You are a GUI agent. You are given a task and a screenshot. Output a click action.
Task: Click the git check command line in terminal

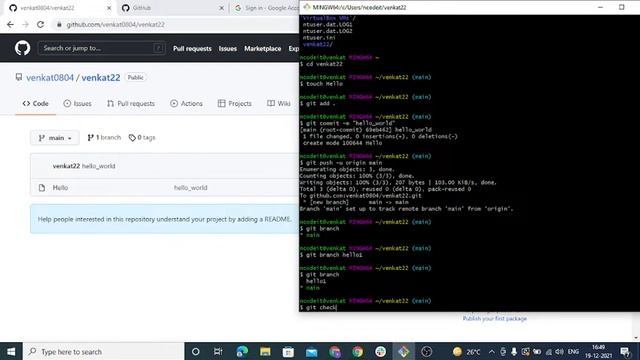(x=318, y=307)
